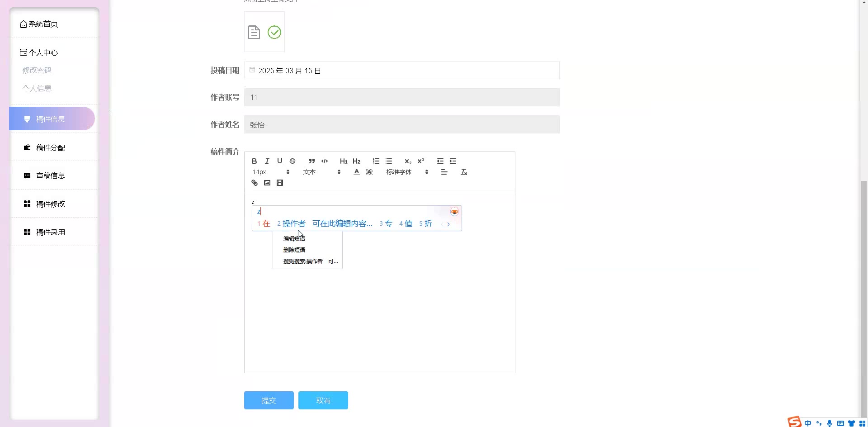Toggle italic formatting in the editor

click(x=267, y=161)
